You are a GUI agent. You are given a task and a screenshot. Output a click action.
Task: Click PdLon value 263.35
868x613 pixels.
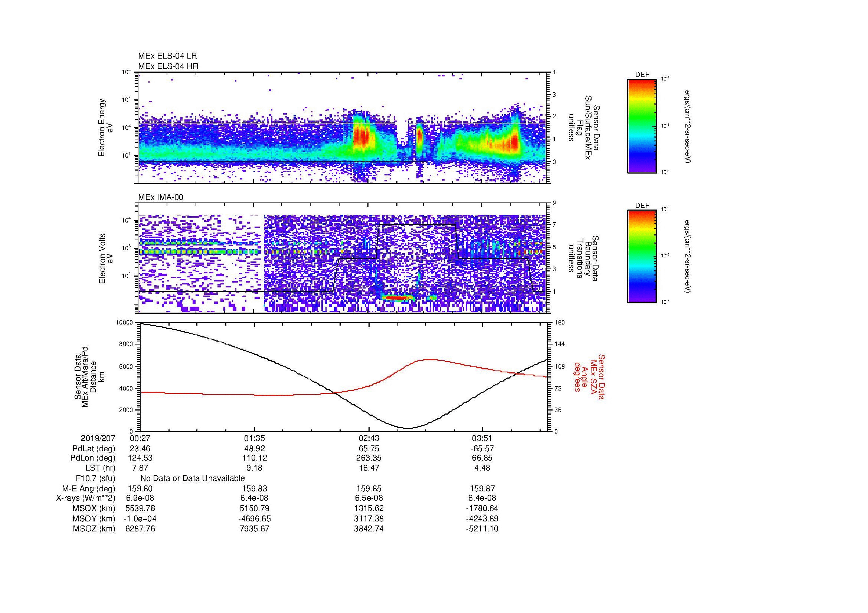369,458
